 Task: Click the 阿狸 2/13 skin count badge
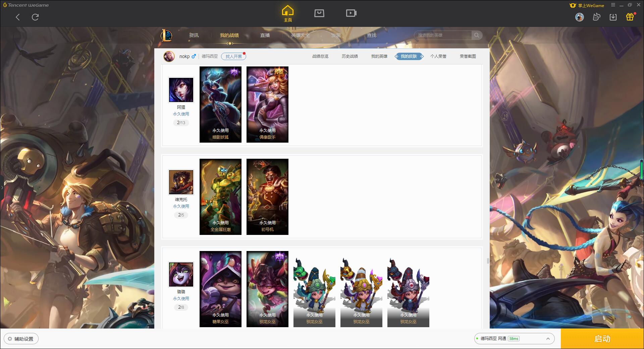pyautogui.click(x=181, y=123)
